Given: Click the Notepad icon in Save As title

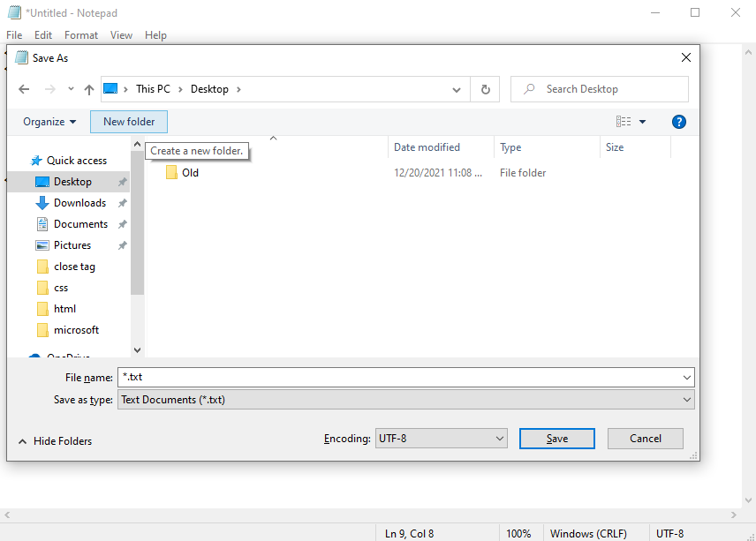Looking at the screenshot, I should tap(21, 58).
